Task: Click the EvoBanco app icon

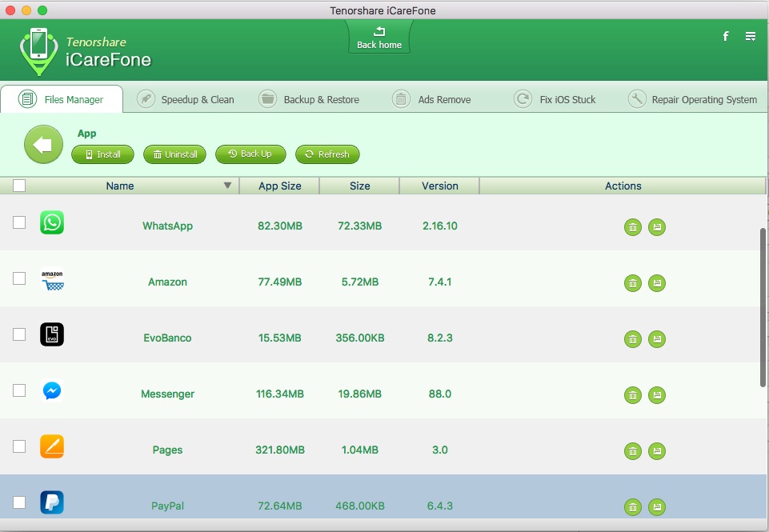Action: pyautogui.click(x=52, y=334)
